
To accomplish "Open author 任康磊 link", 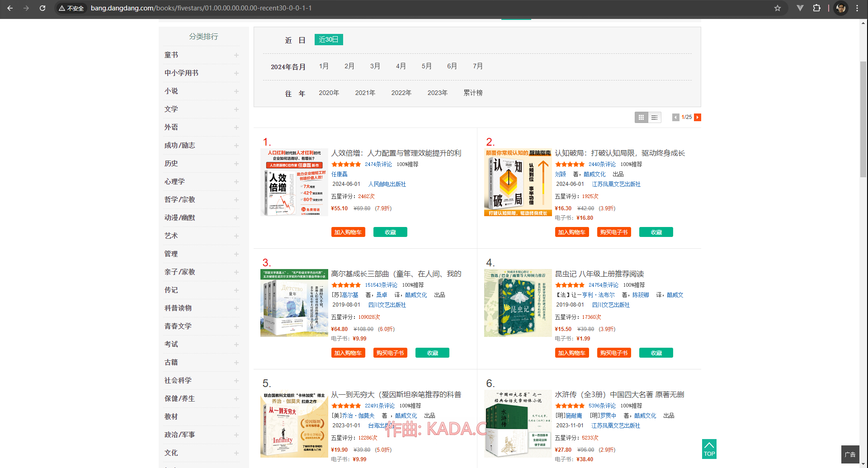I will [340, 174].
